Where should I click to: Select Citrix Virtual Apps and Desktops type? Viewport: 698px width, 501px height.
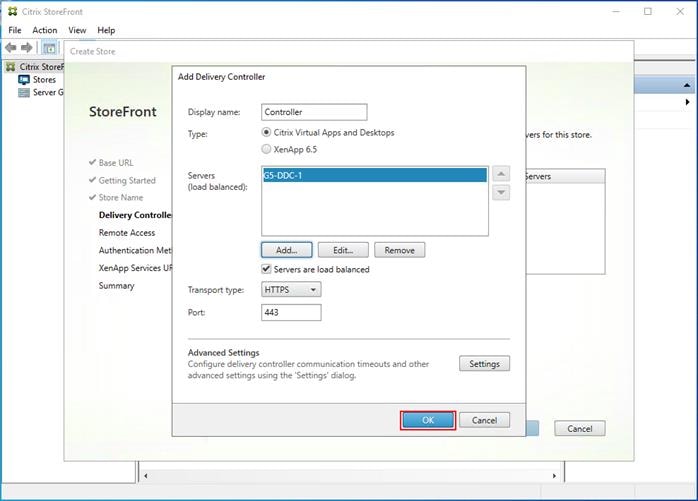tap(266, 132)
